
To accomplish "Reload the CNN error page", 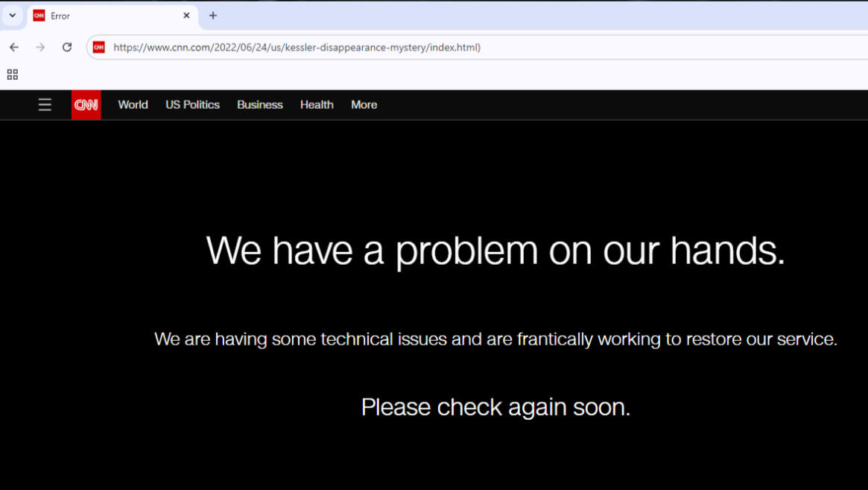I will (67, 47).
